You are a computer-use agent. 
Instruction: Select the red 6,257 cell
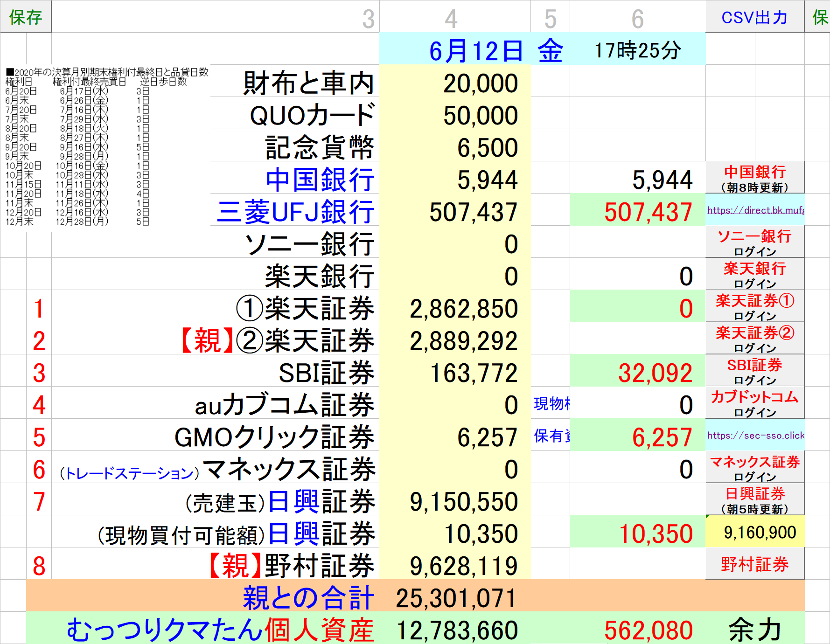(637, 435)
